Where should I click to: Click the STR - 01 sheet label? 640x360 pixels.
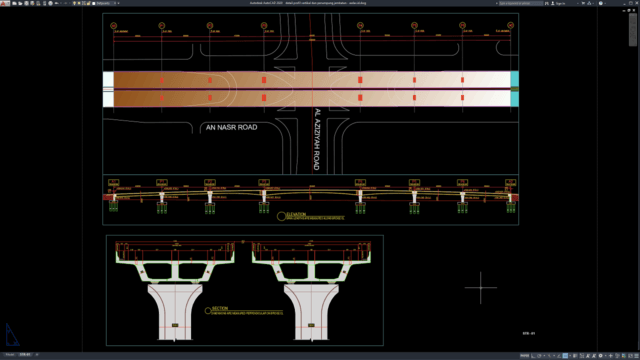tap(529, 333)
